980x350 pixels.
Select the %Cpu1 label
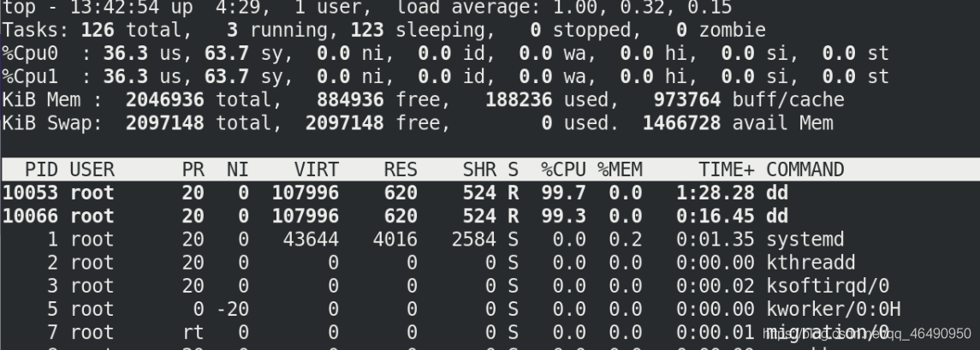click(x=30, y=76)
